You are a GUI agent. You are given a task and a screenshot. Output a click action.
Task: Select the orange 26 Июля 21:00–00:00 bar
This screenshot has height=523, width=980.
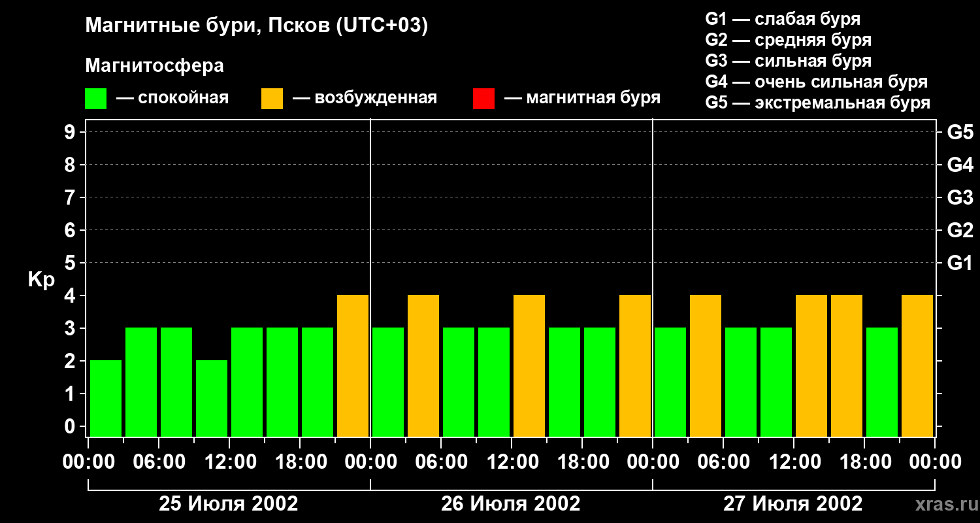[x=635, y=365]
